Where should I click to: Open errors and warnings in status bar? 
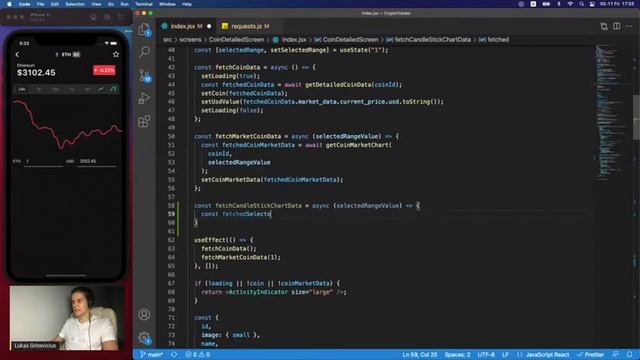pos(198,354)
